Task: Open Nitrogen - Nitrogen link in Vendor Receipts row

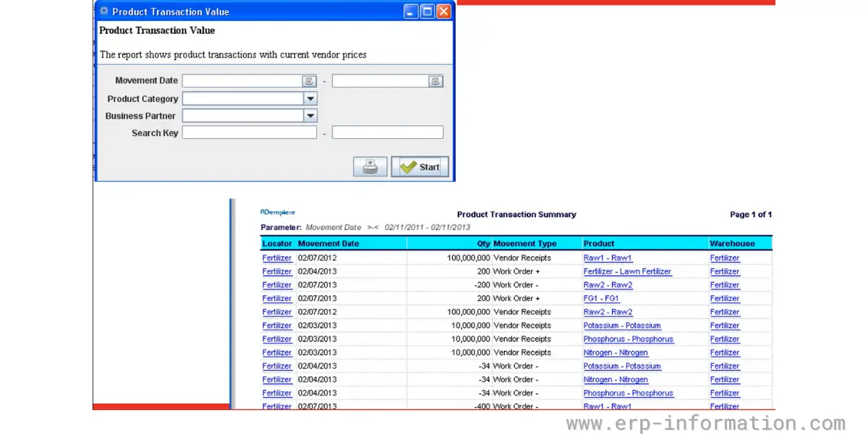Action: 616,353
